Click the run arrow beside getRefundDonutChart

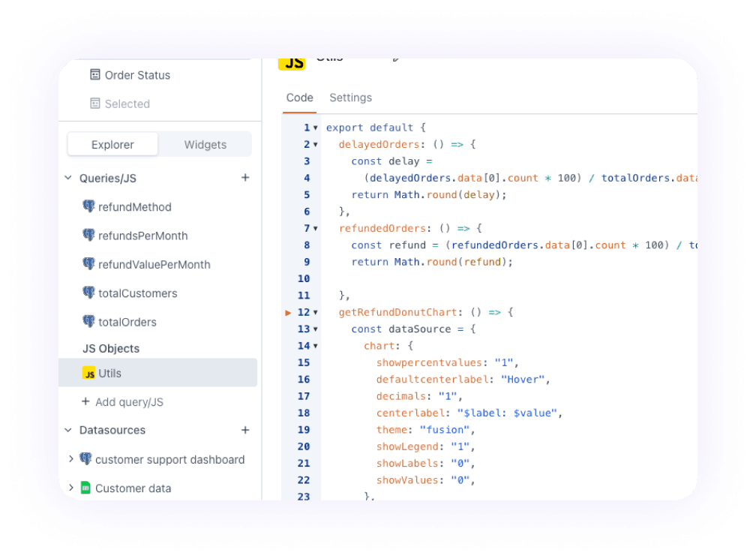point(288,313)
